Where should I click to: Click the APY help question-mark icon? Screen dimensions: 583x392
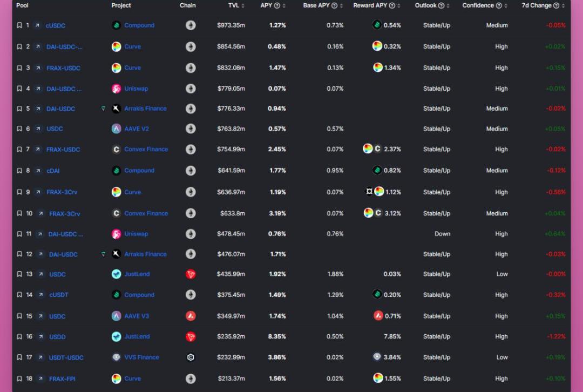tap(277, 5)
